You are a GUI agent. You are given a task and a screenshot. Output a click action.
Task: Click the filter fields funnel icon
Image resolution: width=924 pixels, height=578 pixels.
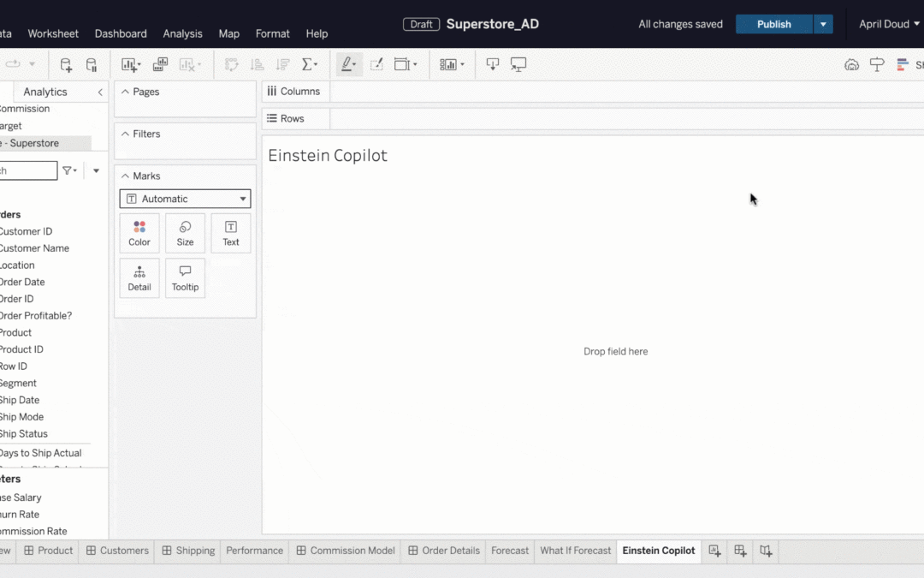click(69, 171)
